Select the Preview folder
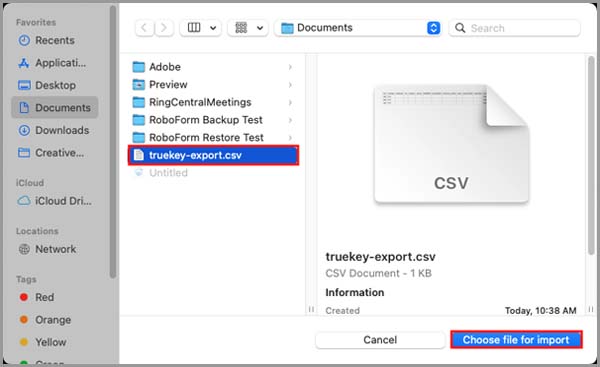This screenshot has width=600, height=367. click(213, 85)
